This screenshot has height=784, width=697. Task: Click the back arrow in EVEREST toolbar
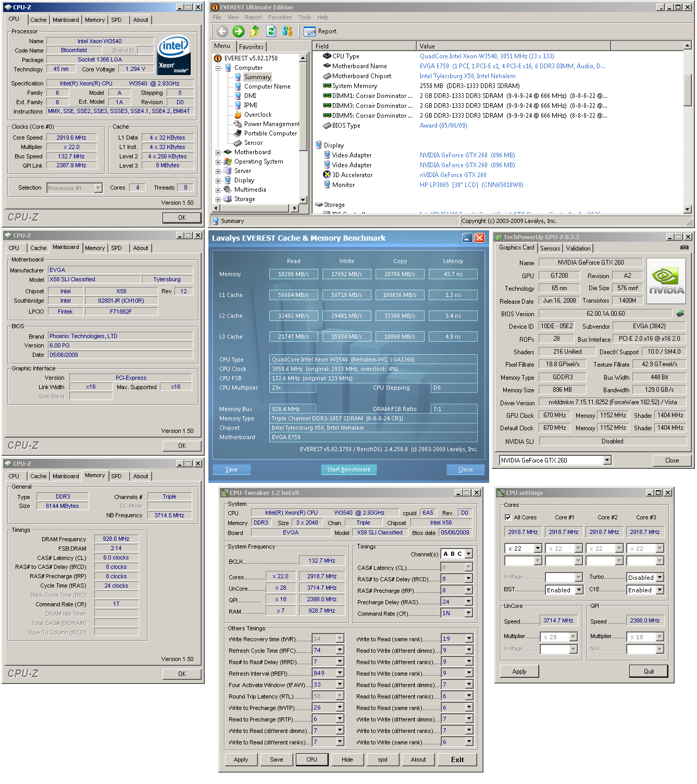222,31
